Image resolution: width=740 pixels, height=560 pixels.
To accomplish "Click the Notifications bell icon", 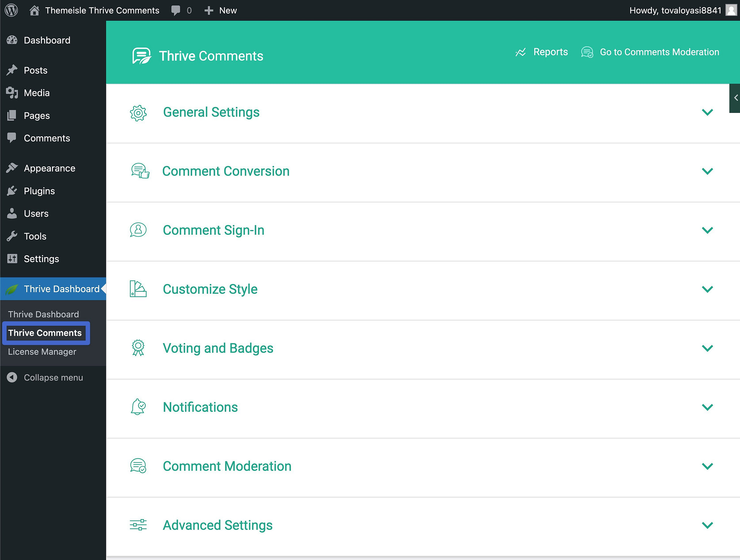I will pyautogui.click(x=138, y=408).
